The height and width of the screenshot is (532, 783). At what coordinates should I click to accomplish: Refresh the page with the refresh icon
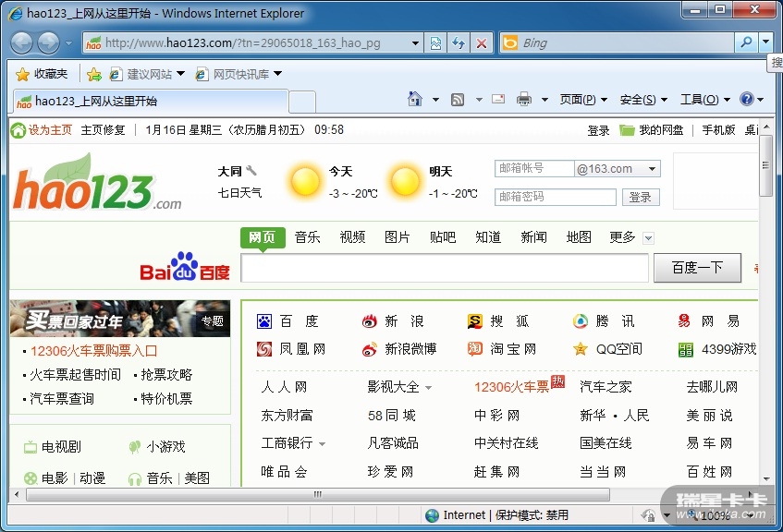[459, 43]
